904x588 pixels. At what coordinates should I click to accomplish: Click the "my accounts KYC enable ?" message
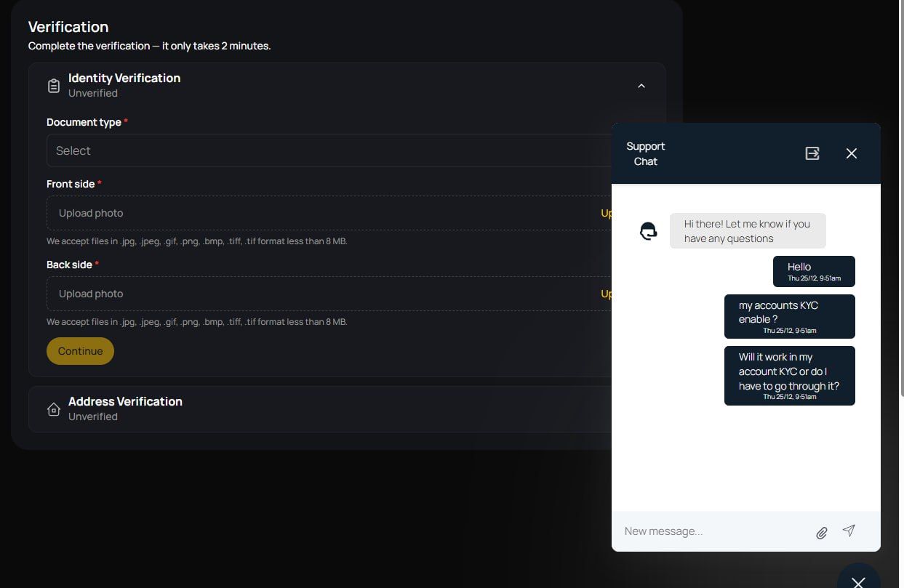pos(789,316)
